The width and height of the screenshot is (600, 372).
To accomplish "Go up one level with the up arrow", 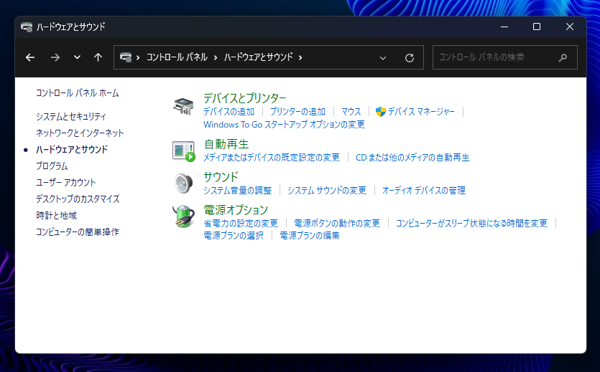I will 98,57.
